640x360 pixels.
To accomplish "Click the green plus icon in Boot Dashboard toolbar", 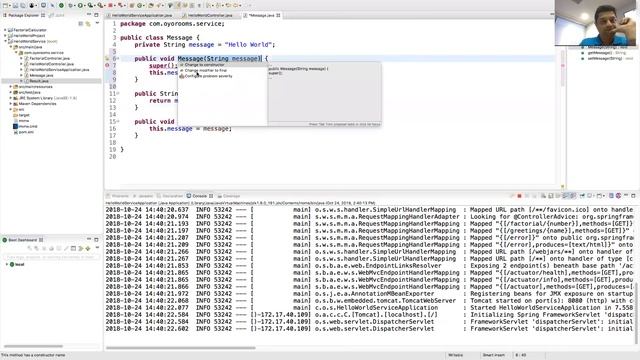I will [88, 248].
